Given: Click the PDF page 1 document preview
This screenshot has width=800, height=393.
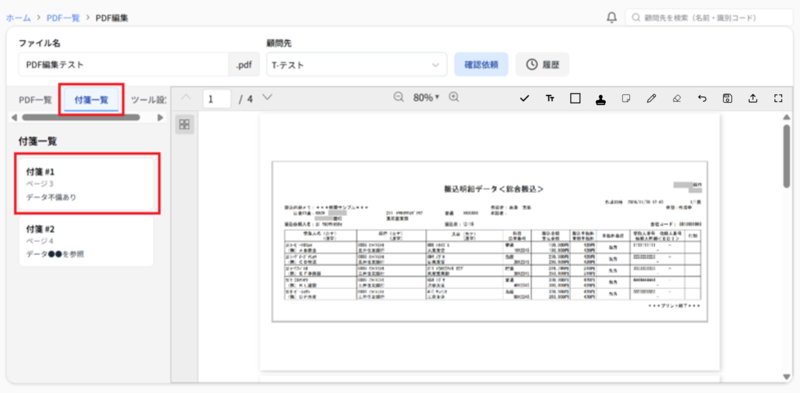Looking at the screenshot, I should (x=489, y=241).
